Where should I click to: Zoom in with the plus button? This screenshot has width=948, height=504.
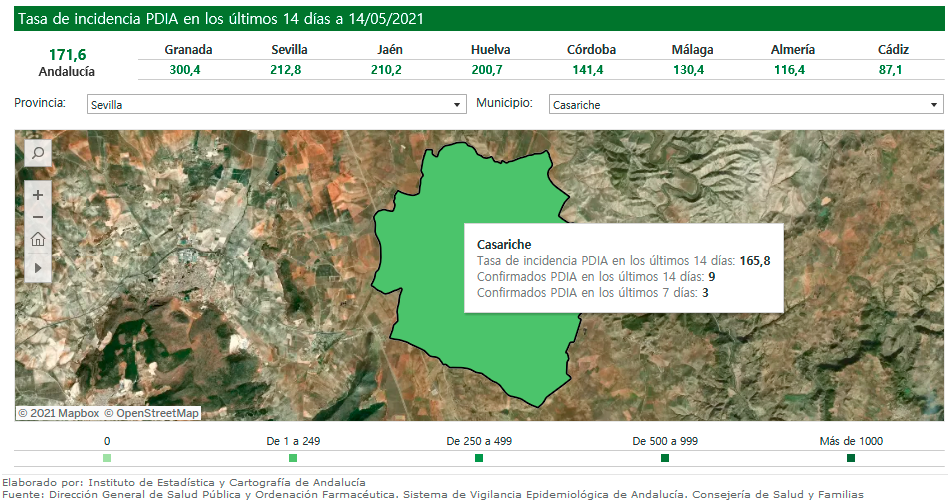[38, 195]
